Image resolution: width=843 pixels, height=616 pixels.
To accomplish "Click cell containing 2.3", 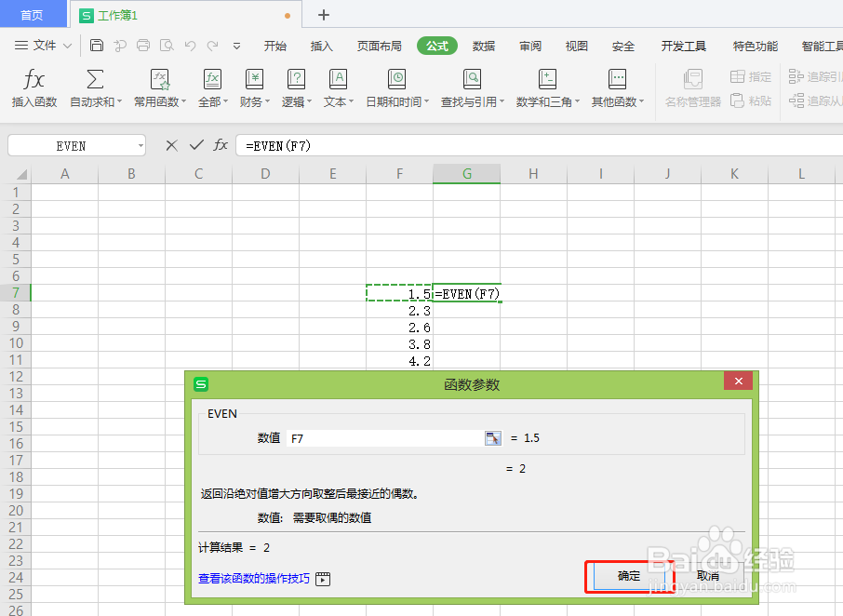I will click(x=399, y=310).
